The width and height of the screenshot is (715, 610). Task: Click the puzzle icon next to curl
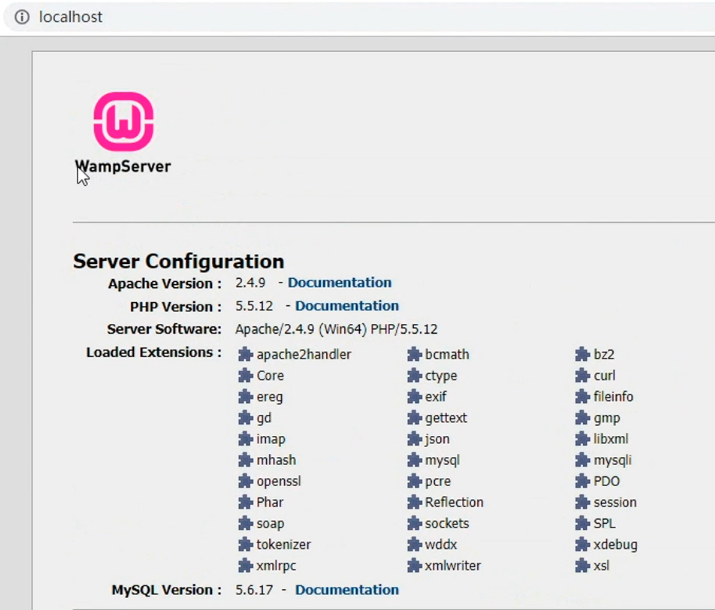(x=582, y=376)
